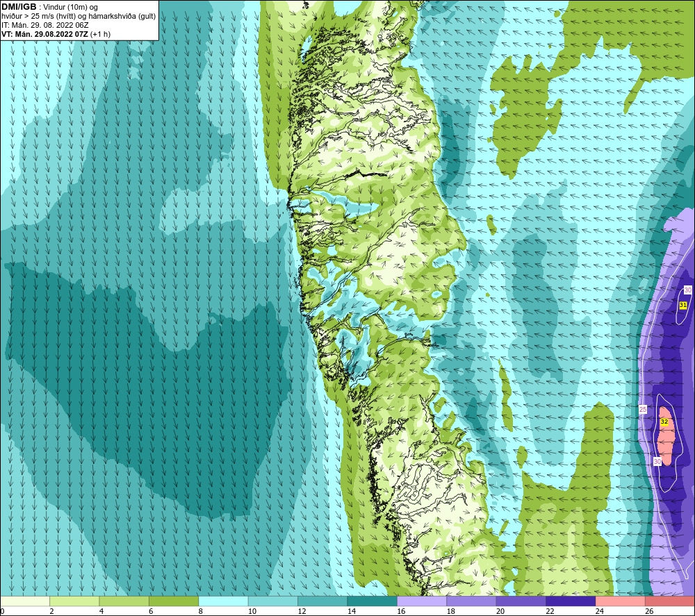The image size is (695, 616).
Task: Click the legend scale number '8'
Action: coord(201,611)
